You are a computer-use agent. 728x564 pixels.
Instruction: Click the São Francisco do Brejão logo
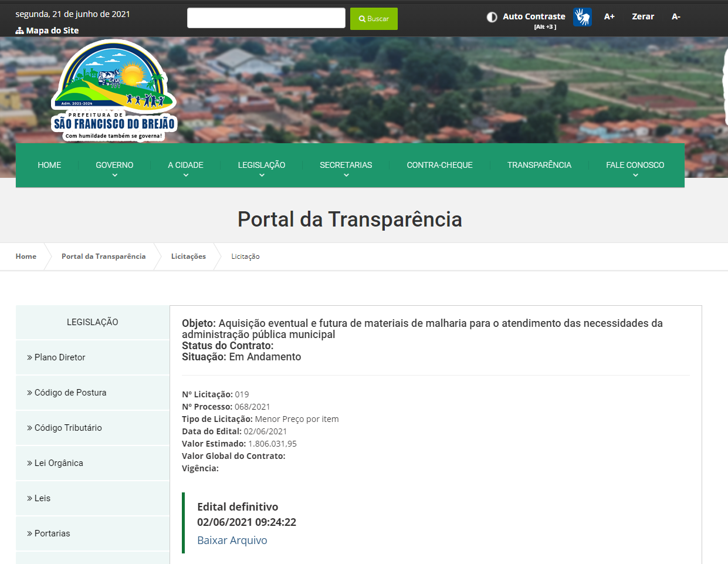114,91
